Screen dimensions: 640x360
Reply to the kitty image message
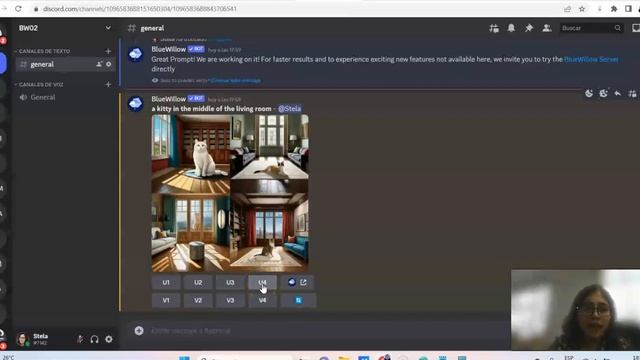click(x=618, y=93)
